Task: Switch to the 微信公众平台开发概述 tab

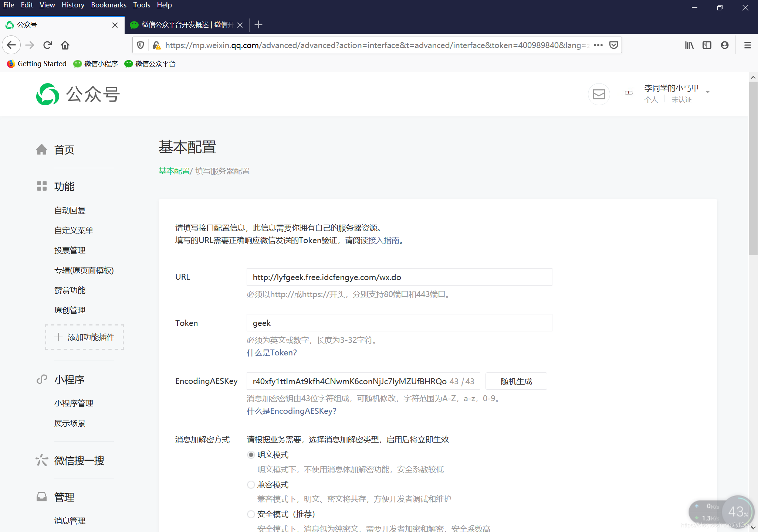Action: pos(181,24)
